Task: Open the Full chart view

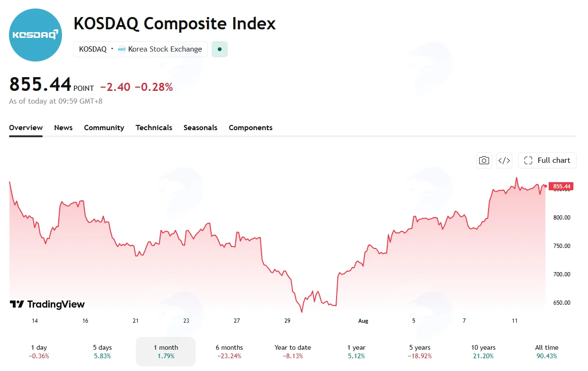Action: 547,160
